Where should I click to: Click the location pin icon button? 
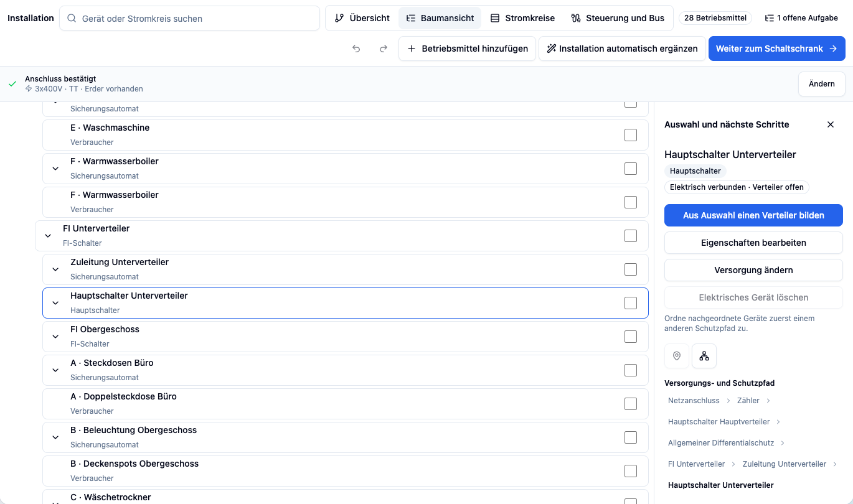pos(677,356)
